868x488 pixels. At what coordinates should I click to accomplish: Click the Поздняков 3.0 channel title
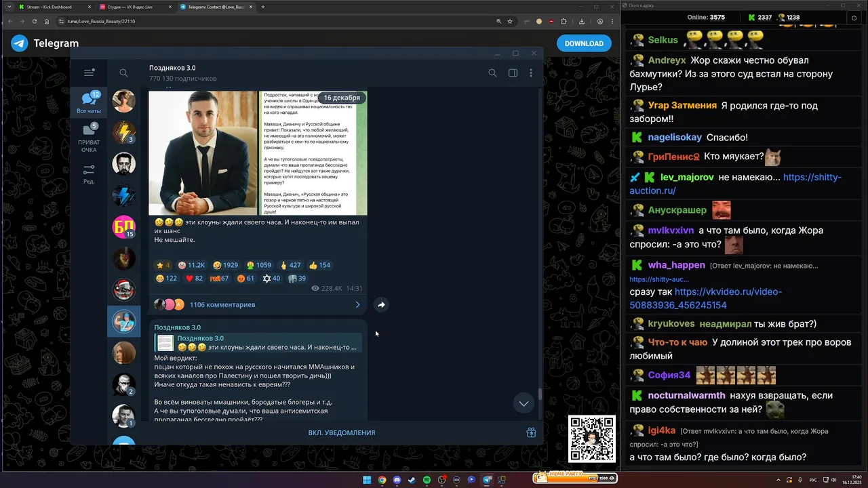click(x=172, y=68)
